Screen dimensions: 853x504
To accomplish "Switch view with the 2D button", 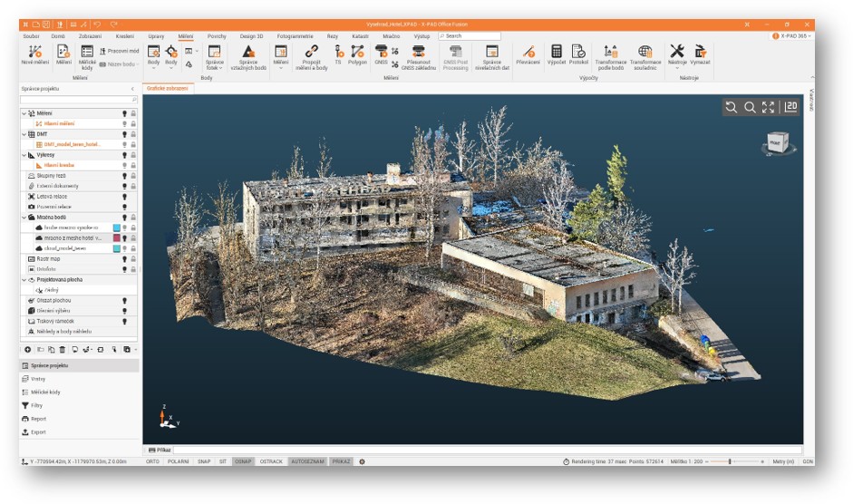I will click(791, 107).
